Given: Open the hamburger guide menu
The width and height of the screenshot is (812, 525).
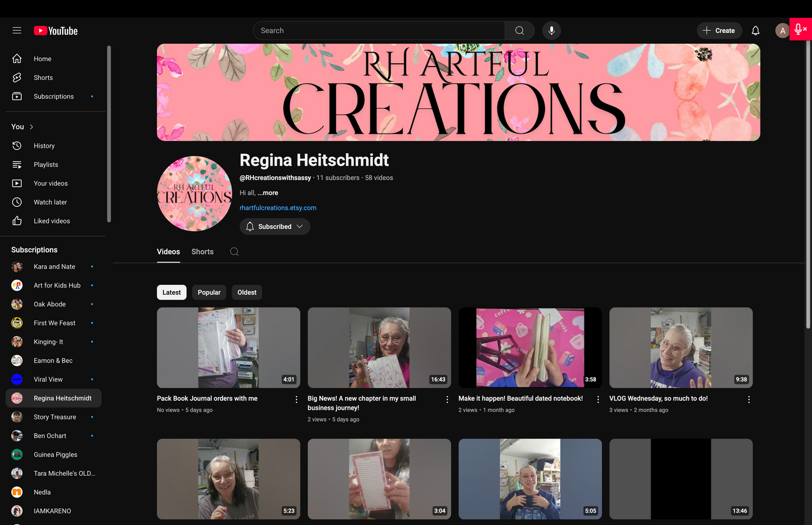Looking at the screenshot, I should click(17, 31).
